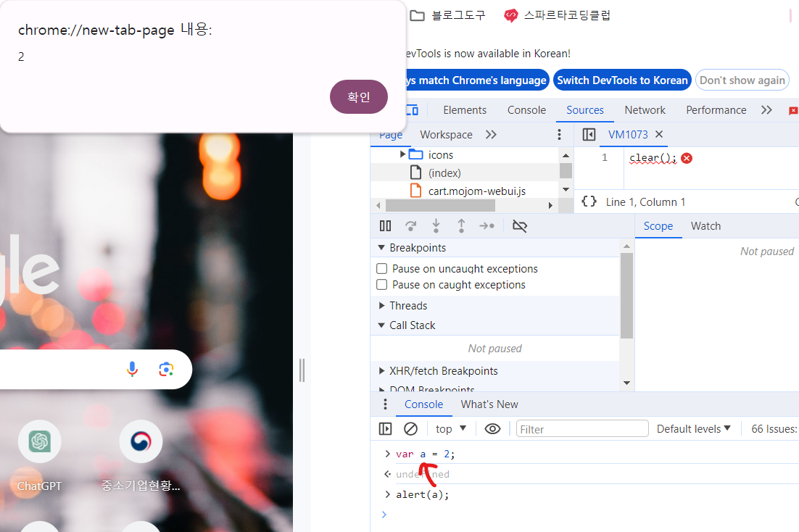Expand the Threads section
The width and height of the screenshot is (799, 532).
tap(381, 305)
